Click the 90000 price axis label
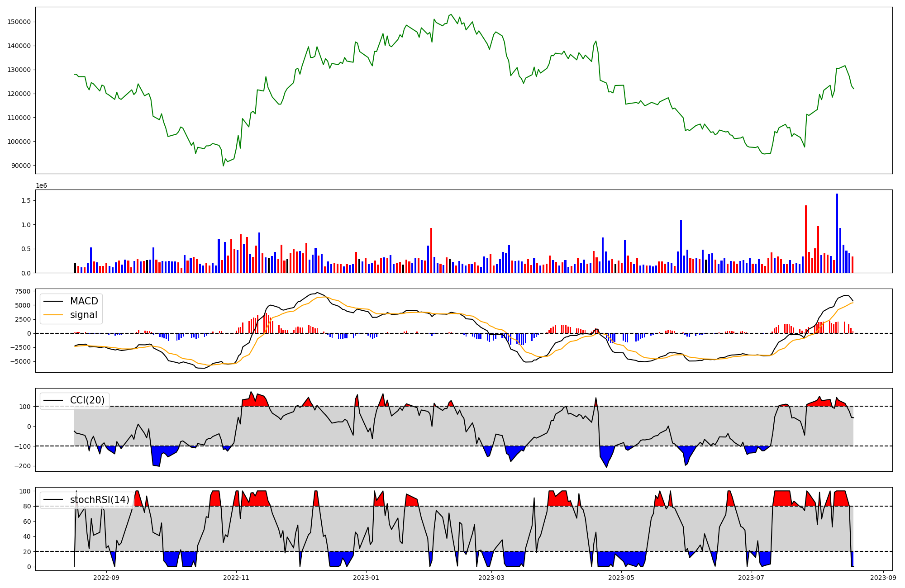905x588 pixels. (x=21, y=166)
